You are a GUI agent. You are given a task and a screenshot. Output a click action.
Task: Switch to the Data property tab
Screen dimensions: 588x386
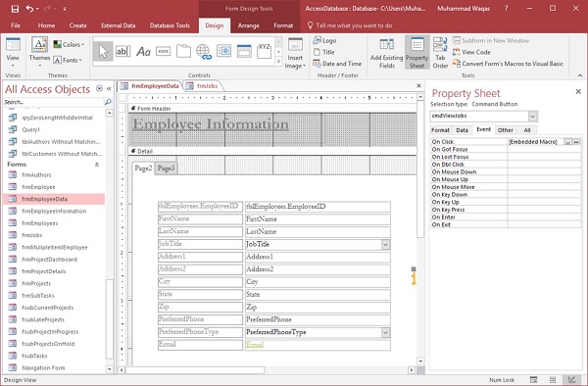click(x=462, y=130)
